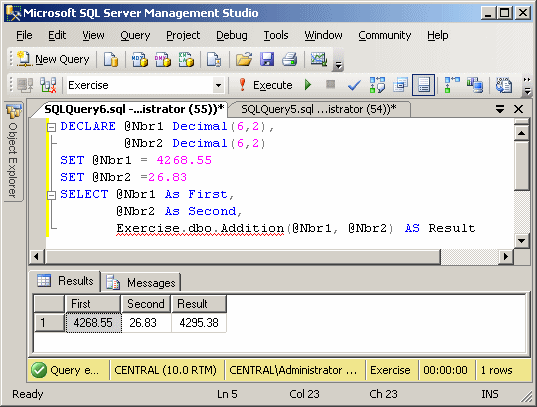Click the Execute button

(x=266, y=85)
